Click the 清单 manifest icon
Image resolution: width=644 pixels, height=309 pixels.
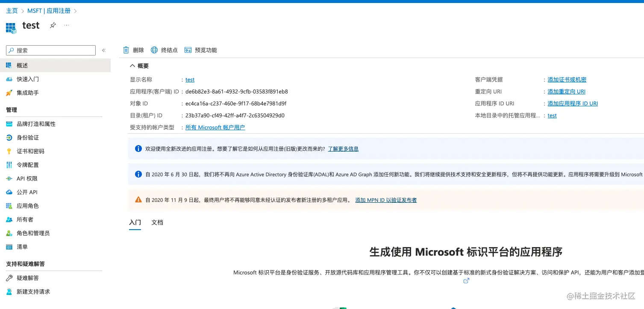(x=9, y=247)
